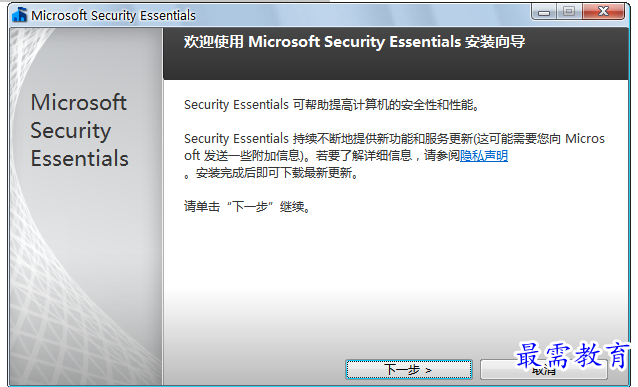Screen dimensions: 638x387
Task: Open the 隐私声明 privacy statement link
Action: pos(484,155)
